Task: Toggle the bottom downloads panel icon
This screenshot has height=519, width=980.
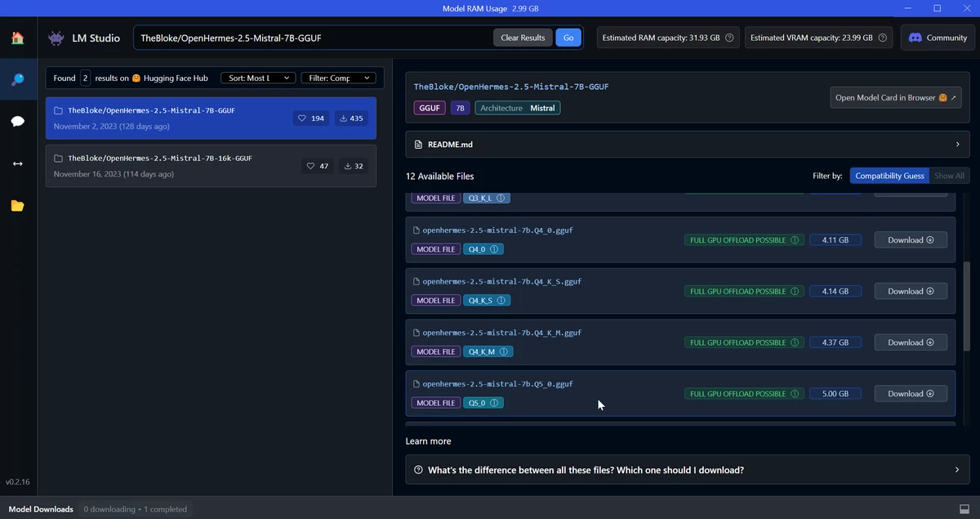Action: pyautogui.click(x=964, y=509)
